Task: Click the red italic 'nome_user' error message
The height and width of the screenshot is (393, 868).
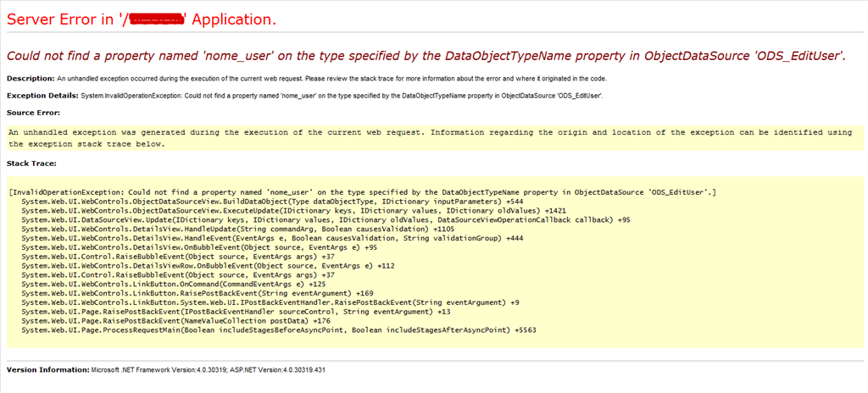Action: tap(425, 56)
